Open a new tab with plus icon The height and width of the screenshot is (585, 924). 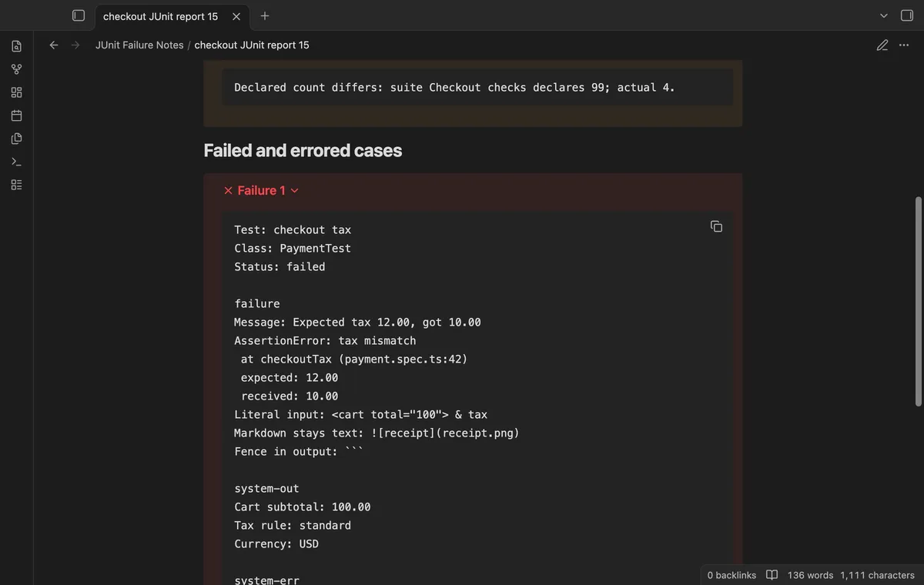[265, 15]
